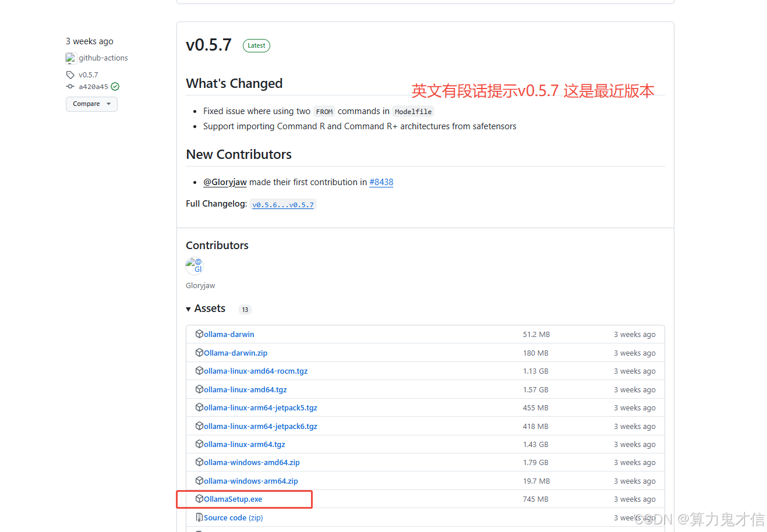Click the New Contributors heading

pyautogui.click(x=239, y=154)
